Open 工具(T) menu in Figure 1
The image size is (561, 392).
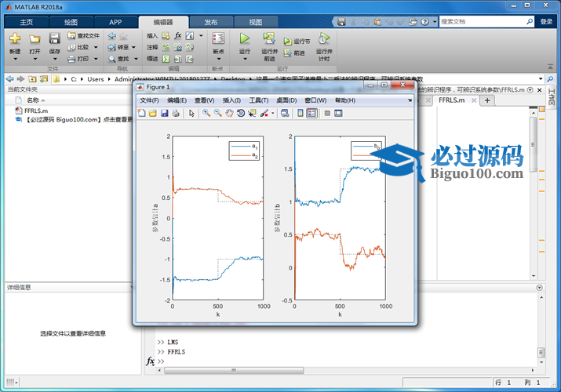click(259, 100)
